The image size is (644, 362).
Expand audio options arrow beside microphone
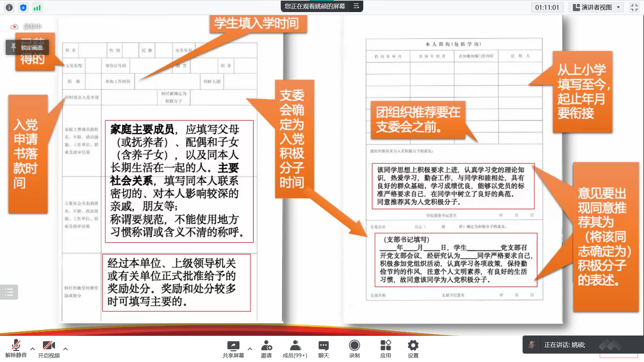pos(33,349)
